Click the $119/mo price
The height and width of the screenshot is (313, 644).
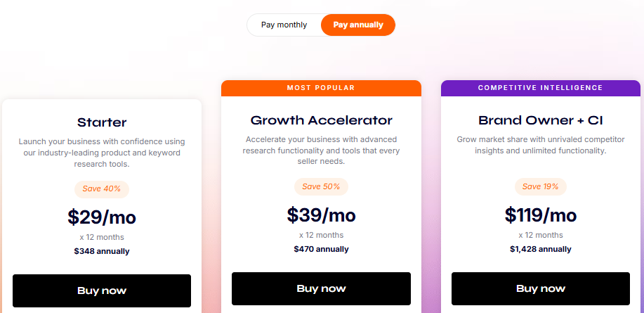tap(541, 215)
